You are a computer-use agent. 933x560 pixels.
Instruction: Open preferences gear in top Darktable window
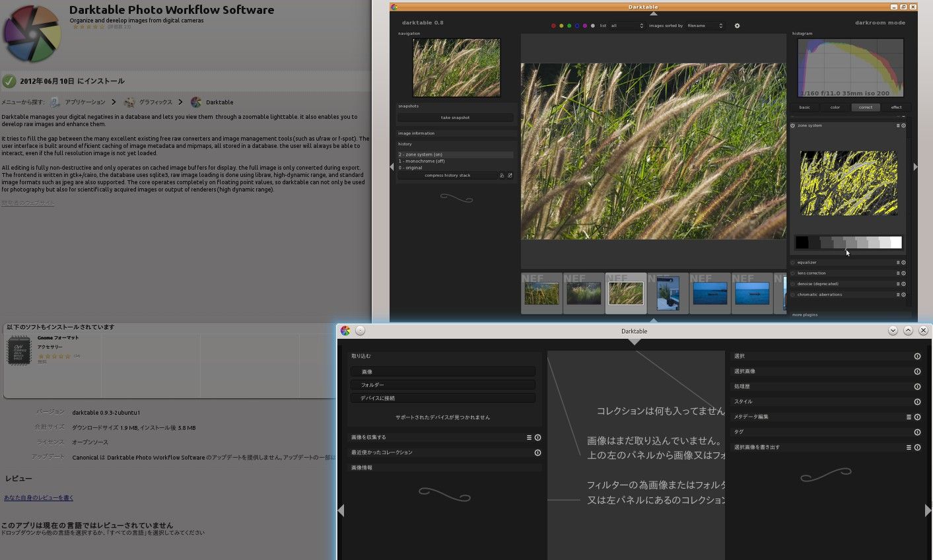pos(738,26)
